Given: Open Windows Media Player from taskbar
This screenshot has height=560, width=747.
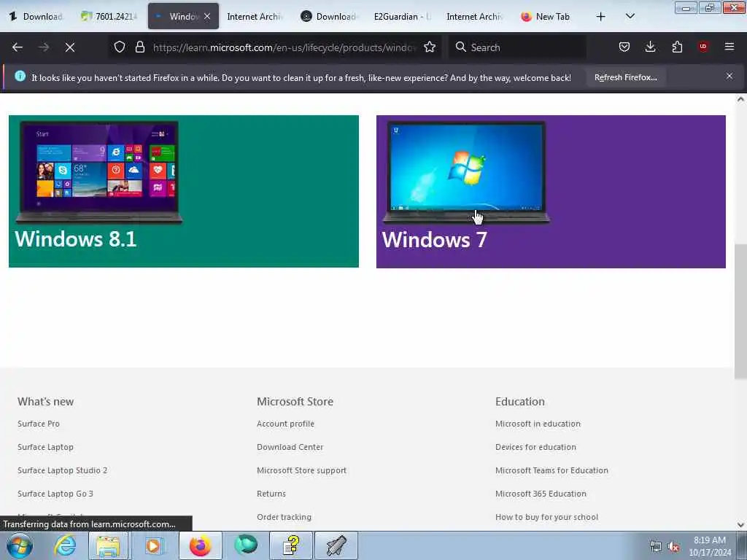Looking at the screenshot, I should (x=154, y=545).
